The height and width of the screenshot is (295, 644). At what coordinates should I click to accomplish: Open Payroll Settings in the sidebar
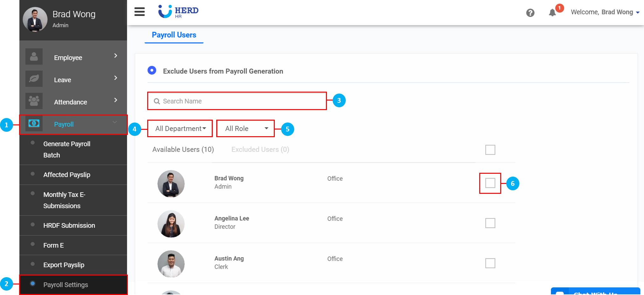click(66, 285)
